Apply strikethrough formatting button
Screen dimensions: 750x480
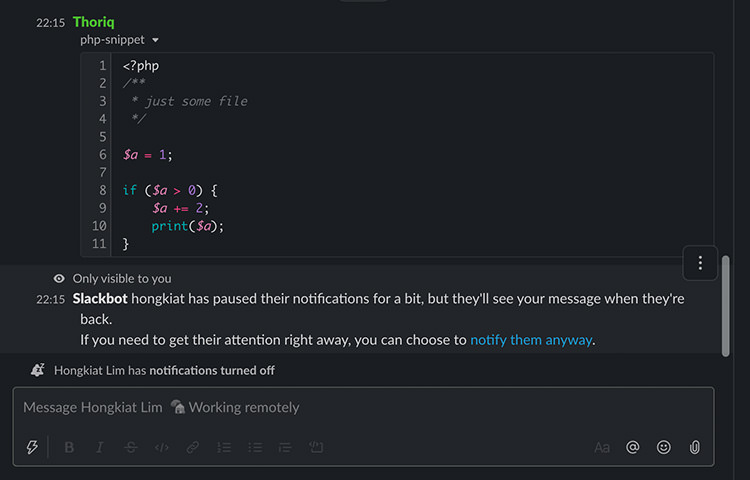tap(131, 447)
